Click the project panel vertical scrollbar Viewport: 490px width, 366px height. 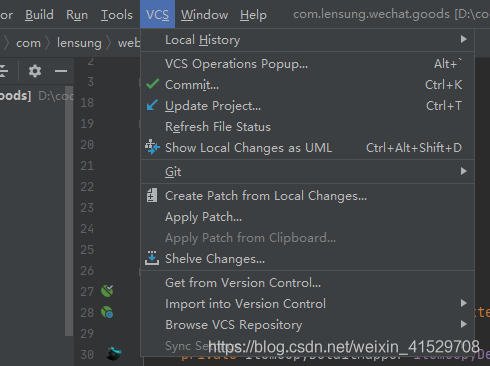tap(69, 211)
